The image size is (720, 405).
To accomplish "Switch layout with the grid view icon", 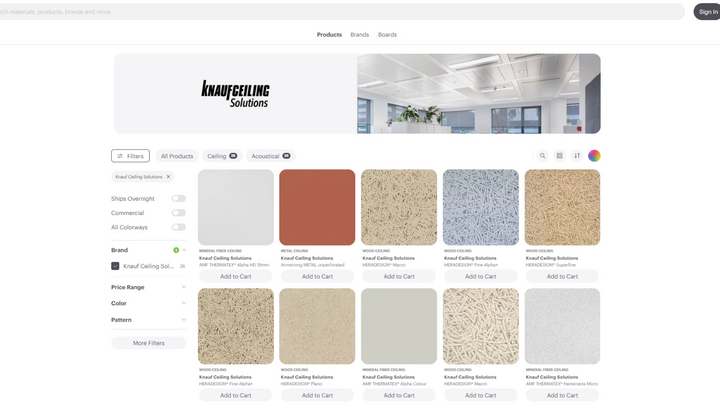I will click(559, 156).
